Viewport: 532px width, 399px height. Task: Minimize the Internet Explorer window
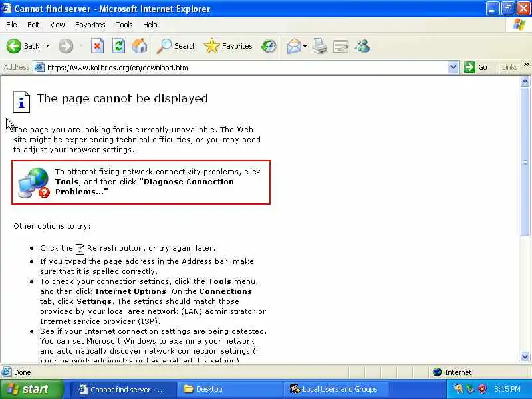pos(492,9)
